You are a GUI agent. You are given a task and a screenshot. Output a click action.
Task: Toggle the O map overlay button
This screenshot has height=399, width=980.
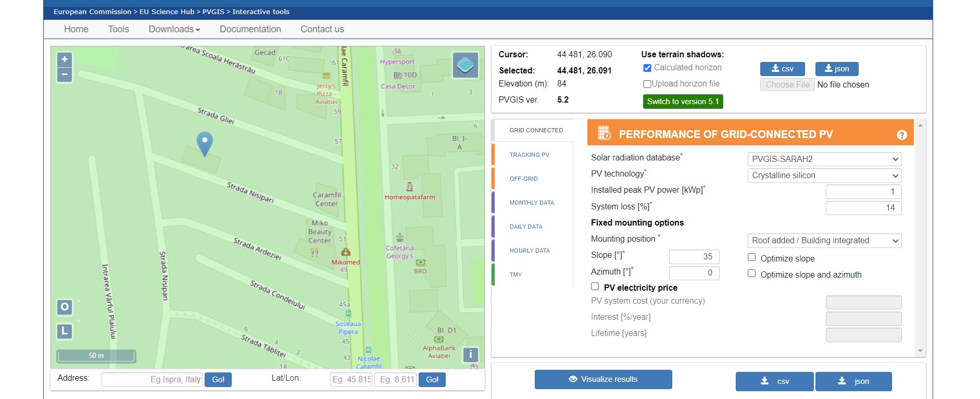[x=65, y=307]
